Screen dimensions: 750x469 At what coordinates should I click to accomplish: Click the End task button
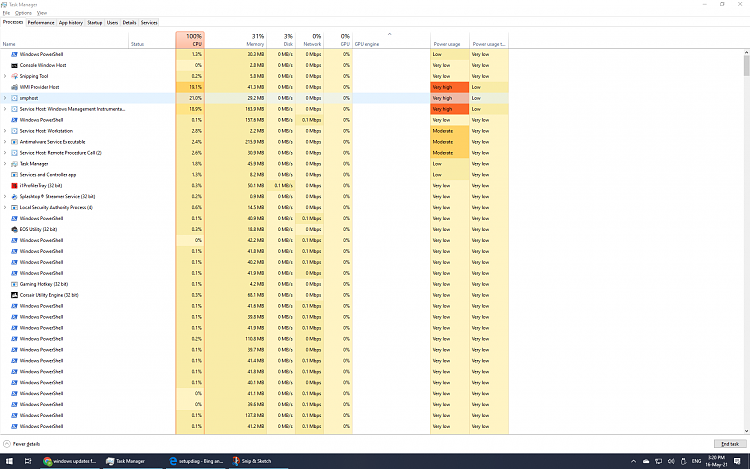(x=728, y=443)
